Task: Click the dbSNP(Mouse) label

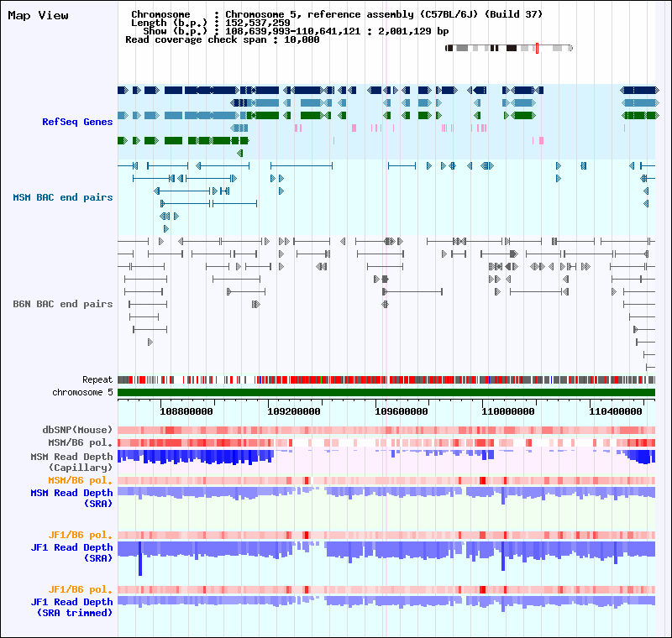Action: [x=77, y=430]
